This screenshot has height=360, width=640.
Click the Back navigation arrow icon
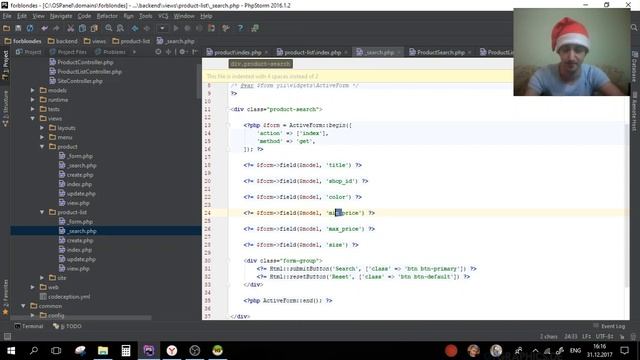135,28
